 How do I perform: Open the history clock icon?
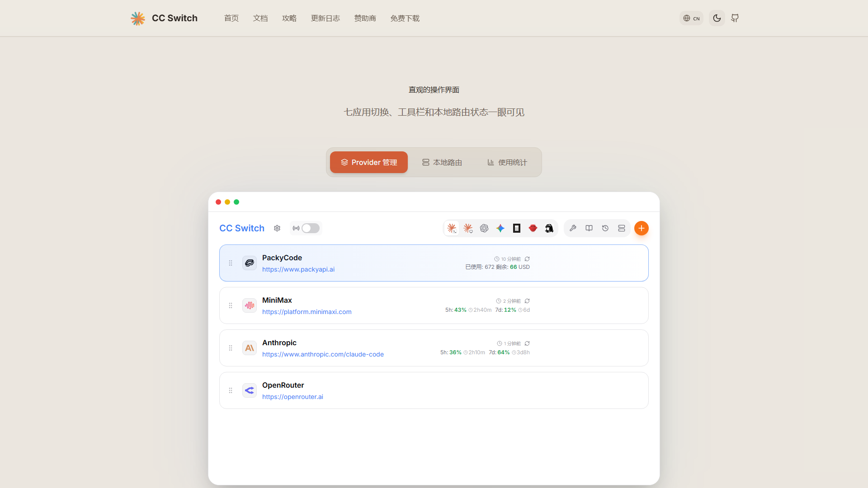tap(605, 228)
